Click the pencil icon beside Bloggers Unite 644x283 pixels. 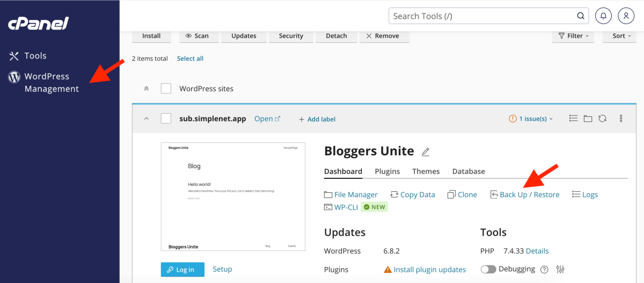point(426,152)
